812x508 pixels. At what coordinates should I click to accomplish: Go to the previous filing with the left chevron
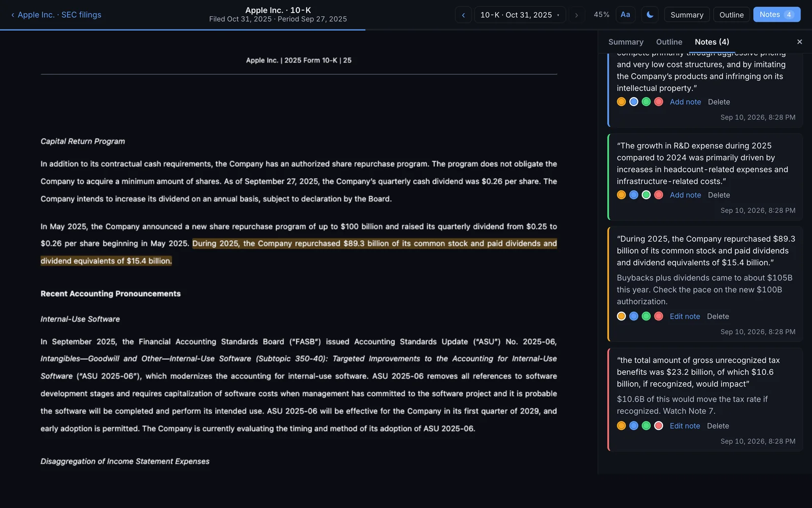[x=463, y=15]
